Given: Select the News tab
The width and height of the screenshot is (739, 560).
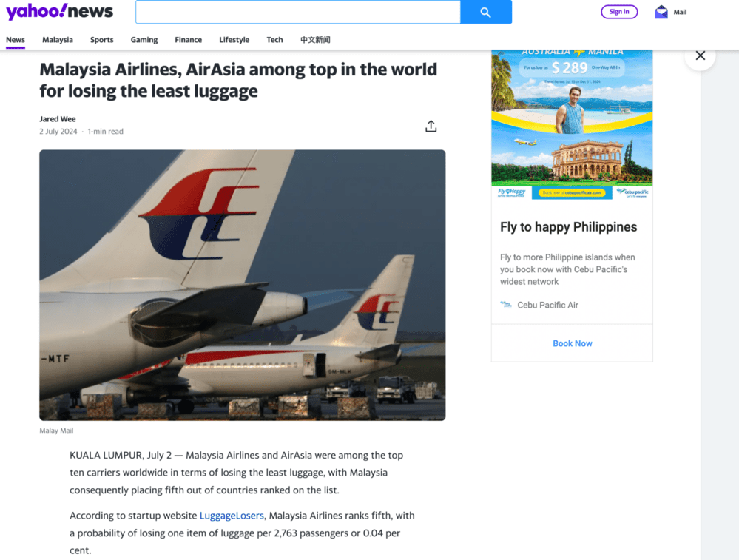Looking at the screenshot, I should [16, 40].
